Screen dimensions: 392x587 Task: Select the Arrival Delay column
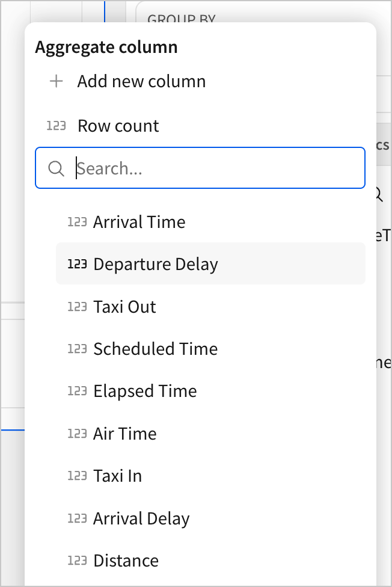pyautogui.click(x=141, y=518)
